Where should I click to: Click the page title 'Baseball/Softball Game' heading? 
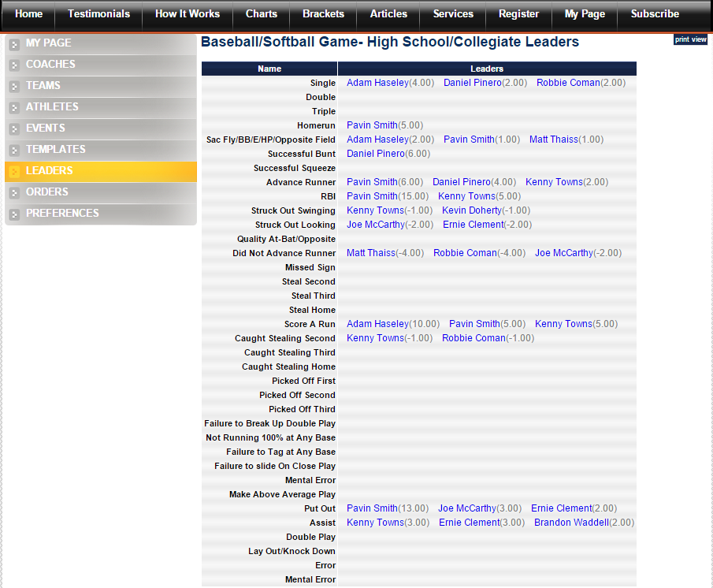click(390, 42)
